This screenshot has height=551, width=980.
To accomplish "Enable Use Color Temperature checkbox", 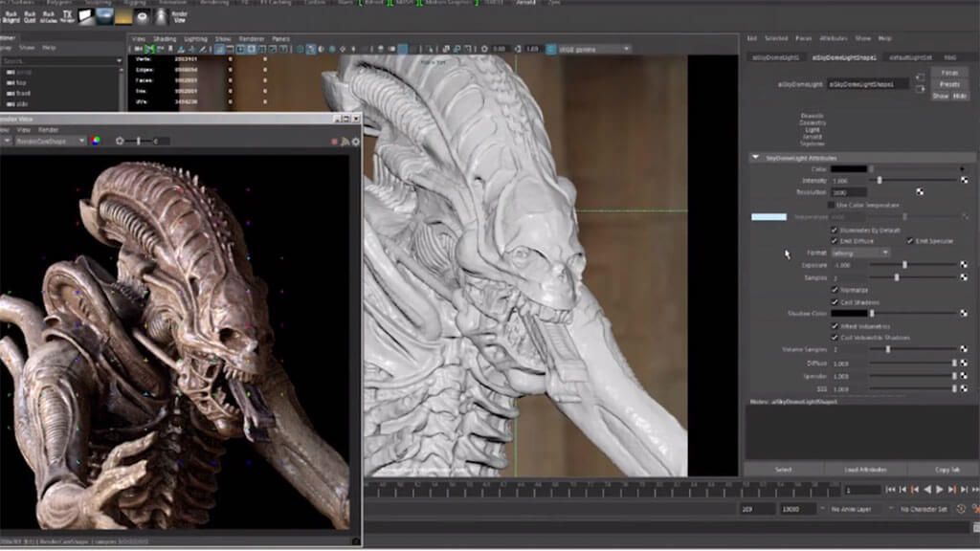I will [x=832, y=205].
